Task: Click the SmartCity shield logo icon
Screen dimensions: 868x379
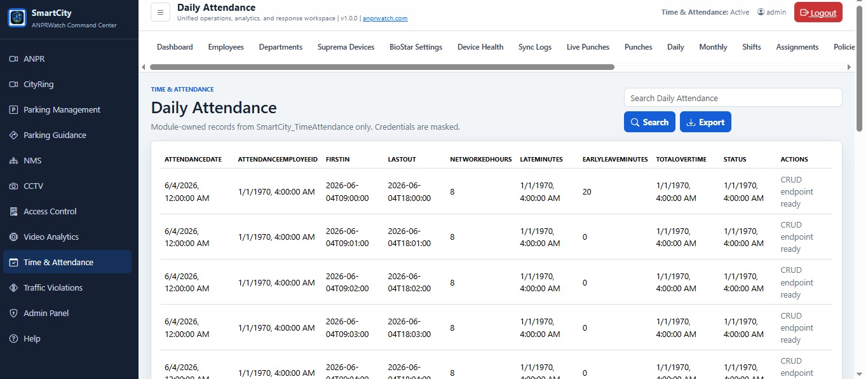Action: point(17,18)
